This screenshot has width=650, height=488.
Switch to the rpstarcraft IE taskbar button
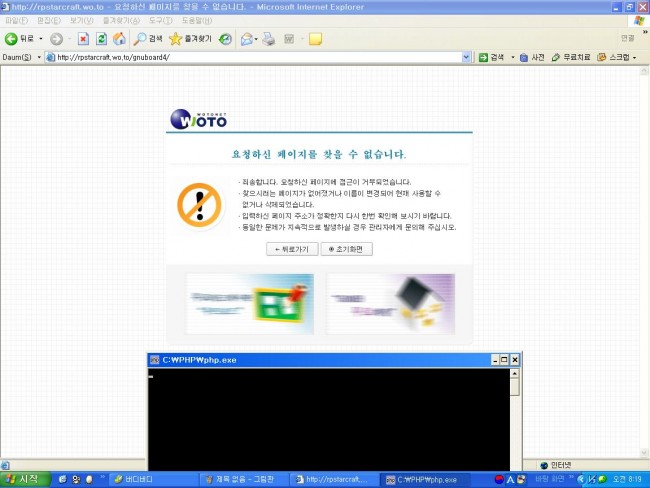(x=335, y=480)
